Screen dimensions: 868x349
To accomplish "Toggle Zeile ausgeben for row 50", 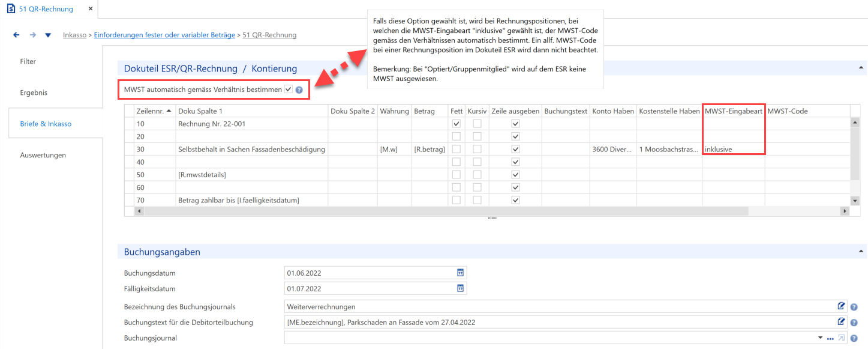I will point(515,175).
